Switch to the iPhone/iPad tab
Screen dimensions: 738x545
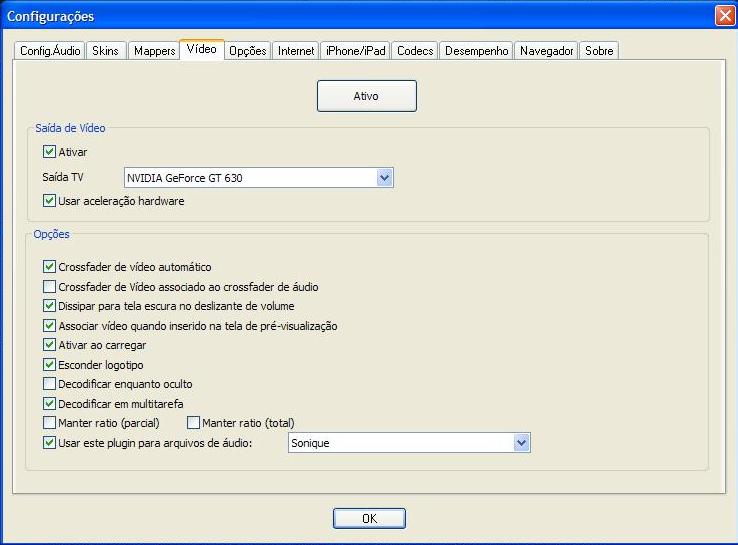point(355,51)
